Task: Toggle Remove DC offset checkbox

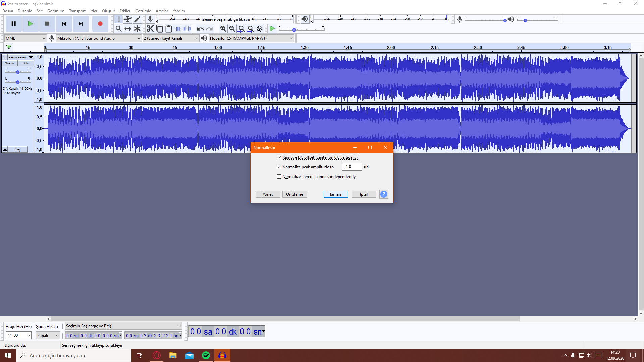Action: pos(279,157)
